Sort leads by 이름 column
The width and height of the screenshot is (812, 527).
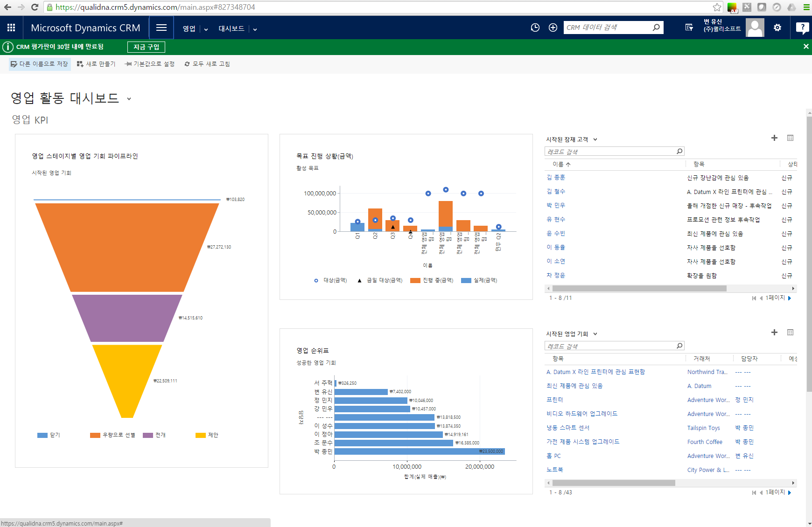(561, 164)
